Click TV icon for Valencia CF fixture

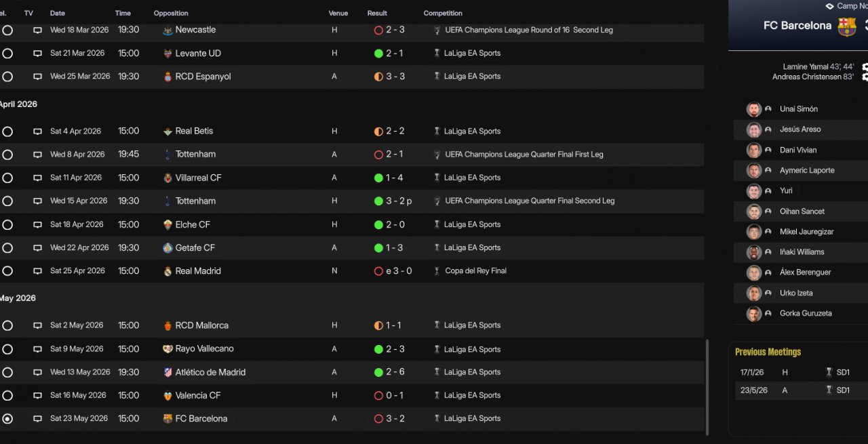[x=37, y=396]
